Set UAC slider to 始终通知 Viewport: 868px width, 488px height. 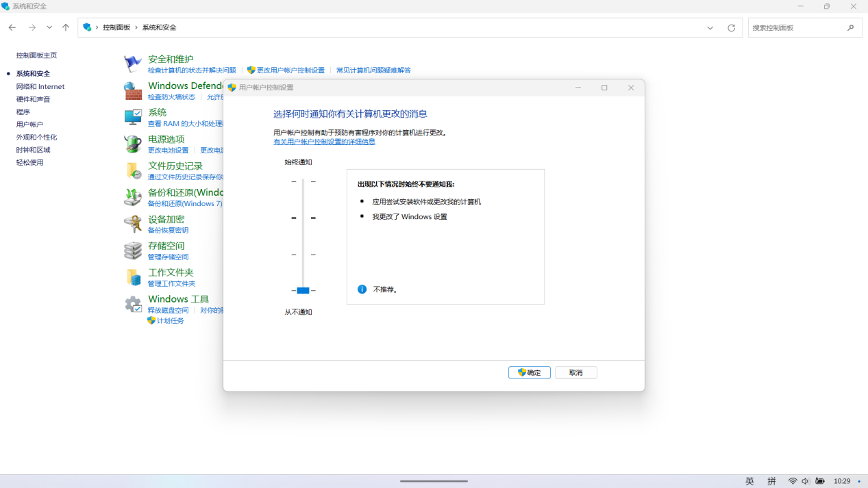(303, 181)
